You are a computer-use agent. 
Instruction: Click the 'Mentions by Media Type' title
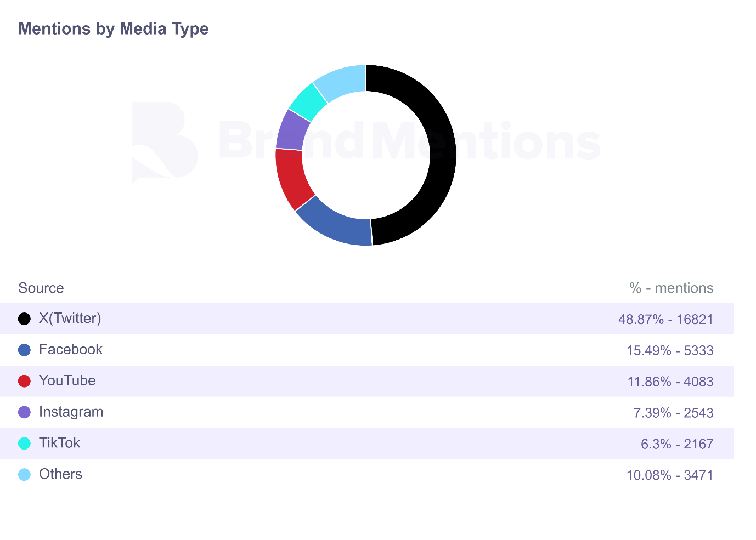[x=114, y=29]
